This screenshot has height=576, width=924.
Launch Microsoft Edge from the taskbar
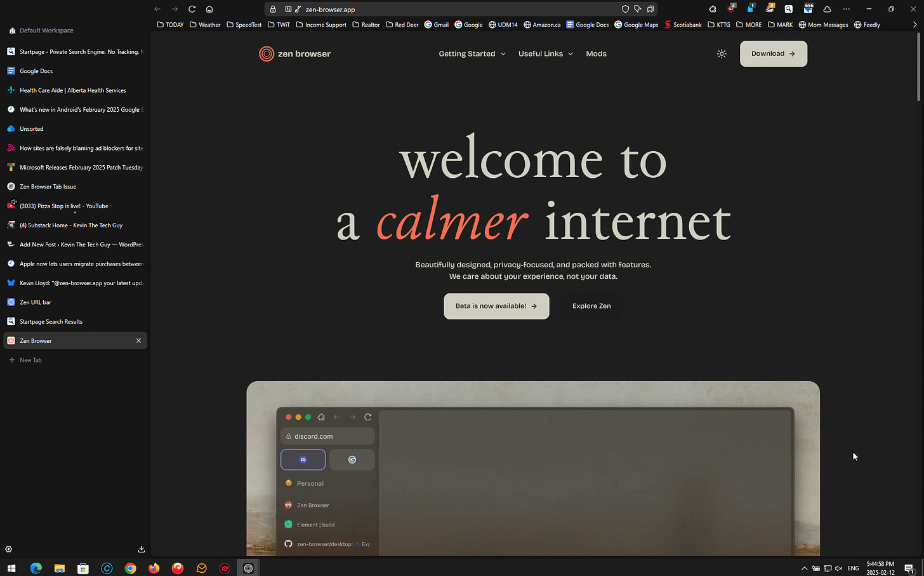(x=36, y=568)
